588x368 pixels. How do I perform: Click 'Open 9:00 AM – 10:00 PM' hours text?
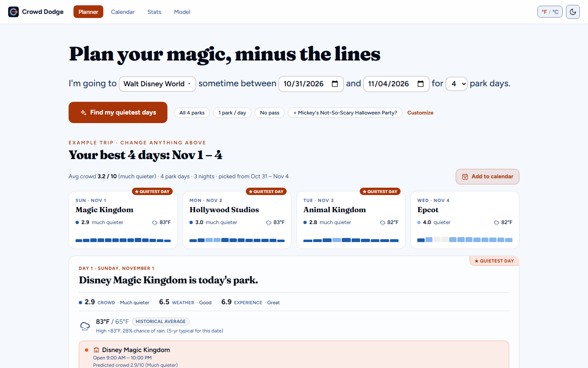(122, 358)
